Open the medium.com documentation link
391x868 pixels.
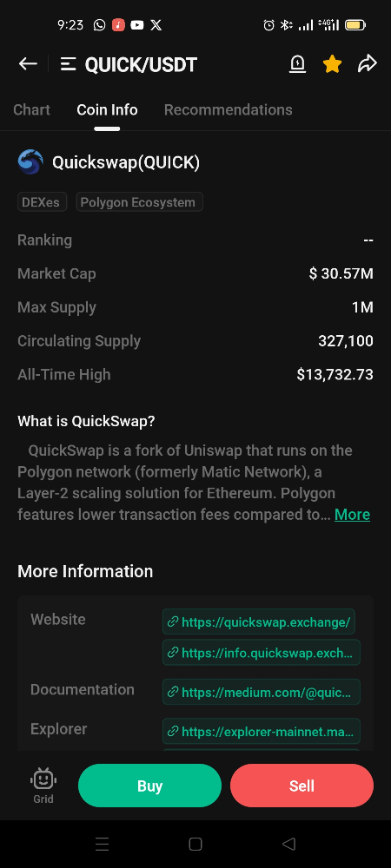pos(262,692)
